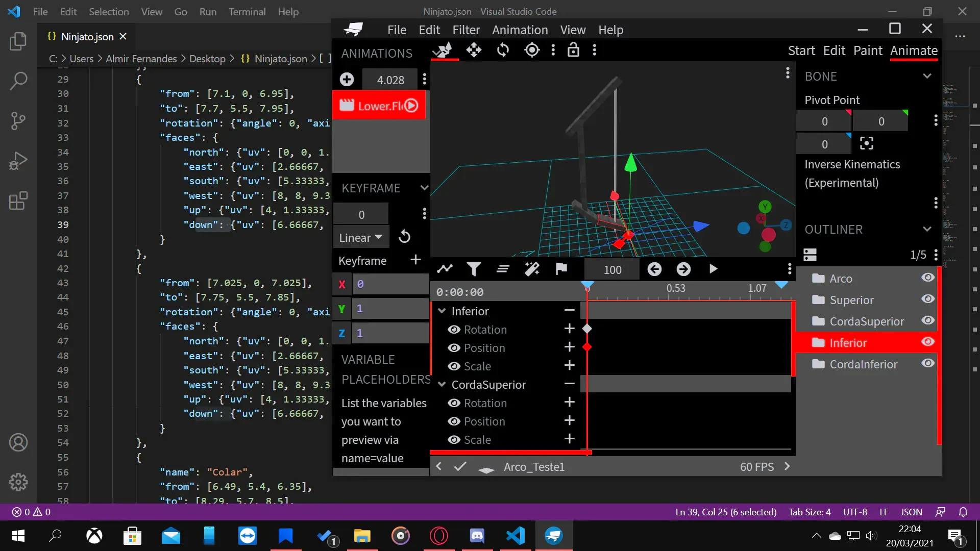The image size is (980, 551).
Task: Add a timeline marker with flag icon
Action: [561, 269]
